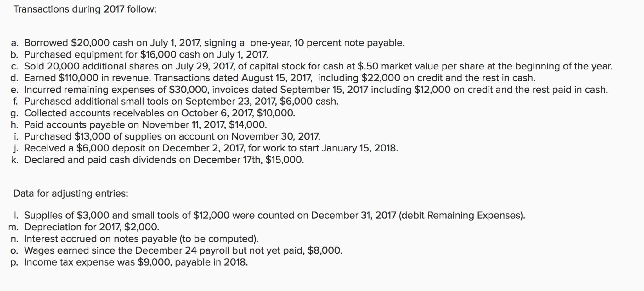644x291 pixels.
Task: Click the 'Collected accounts receivables' line
Action: click(153, 113)
